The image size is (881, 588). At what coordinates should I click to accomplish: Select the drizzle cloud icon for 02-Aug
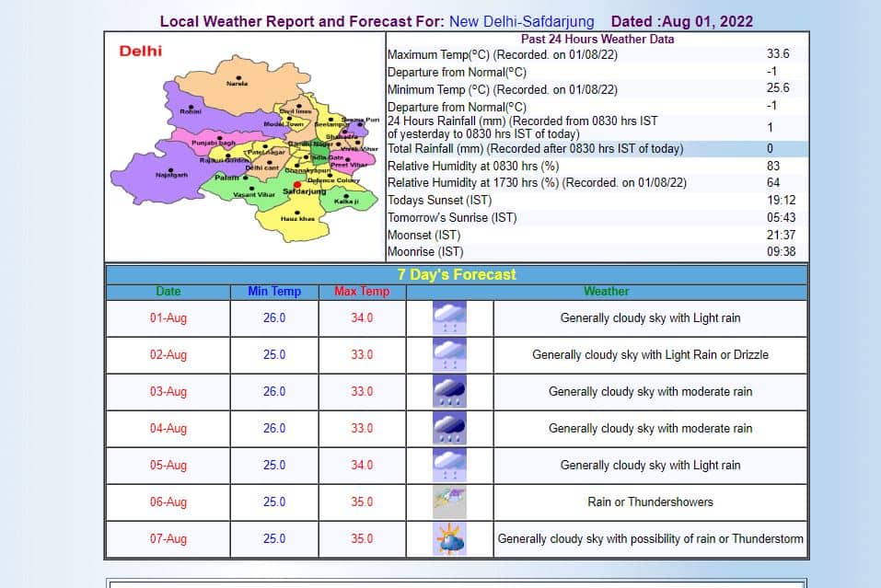(x=448, y=354)
